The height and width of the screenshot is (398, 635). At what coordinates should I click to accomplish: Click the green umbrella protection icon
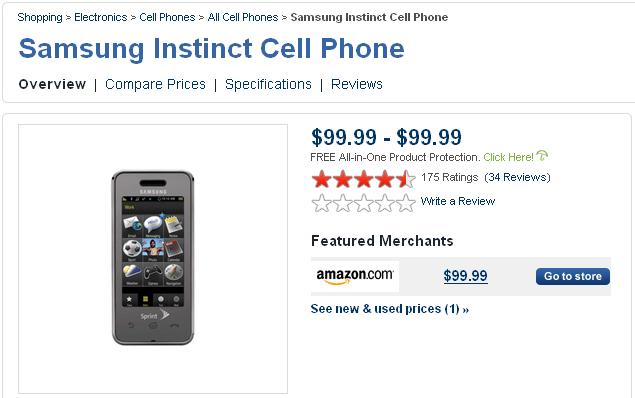pos(542,155)
